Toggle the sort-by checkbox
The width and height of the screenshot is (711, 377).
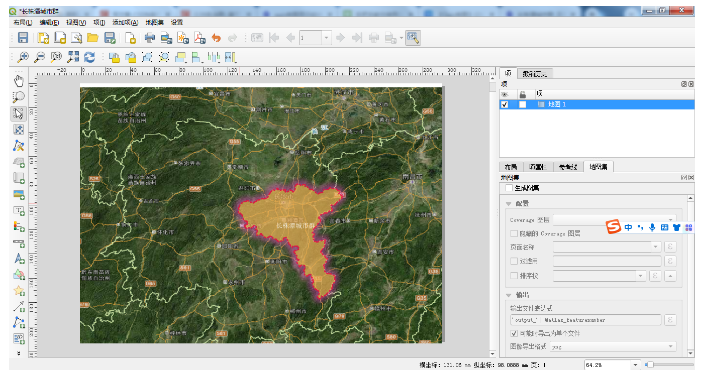point(514,275)
